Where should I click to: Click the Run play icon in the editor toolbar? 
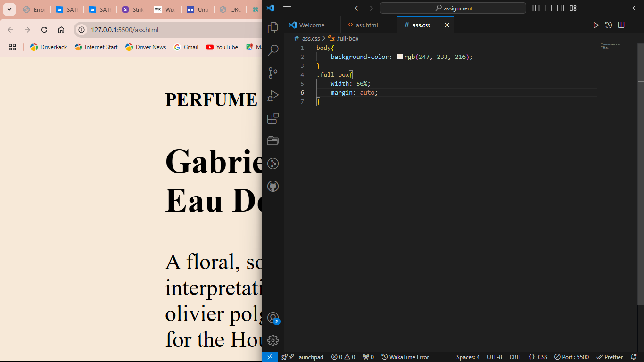[x=596, y=25]
